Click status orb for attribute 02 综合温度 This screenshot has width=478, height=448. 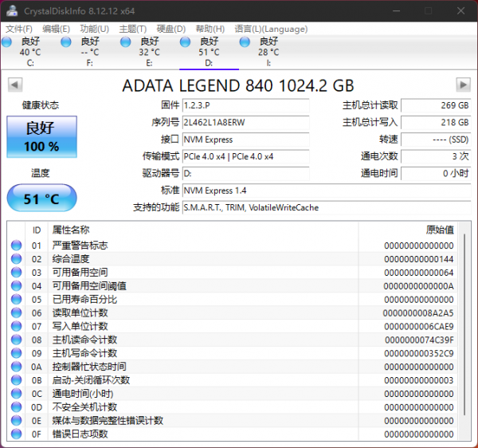tap(17, 259)
